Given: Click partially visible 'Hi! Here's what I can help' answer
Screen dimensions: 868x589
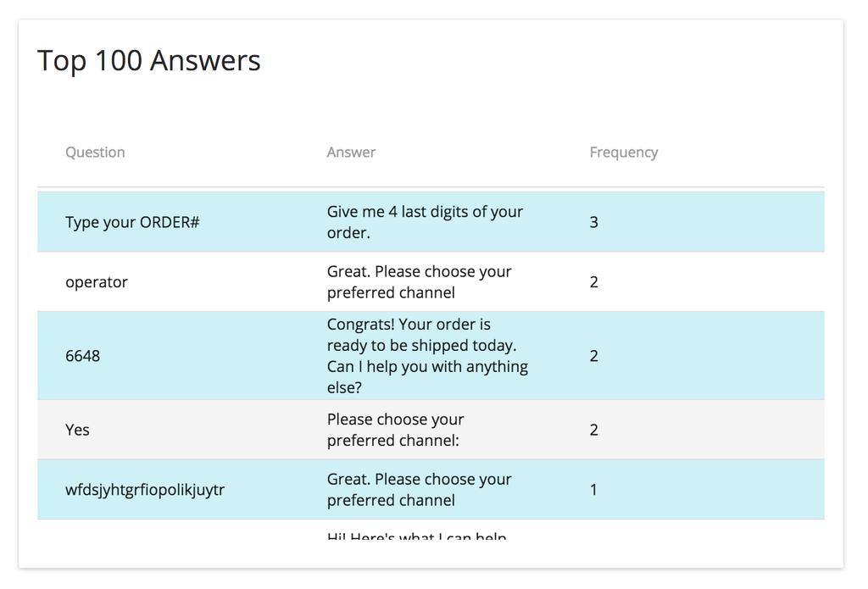Looking at the screenshot, I should click(x=416, y=536).
